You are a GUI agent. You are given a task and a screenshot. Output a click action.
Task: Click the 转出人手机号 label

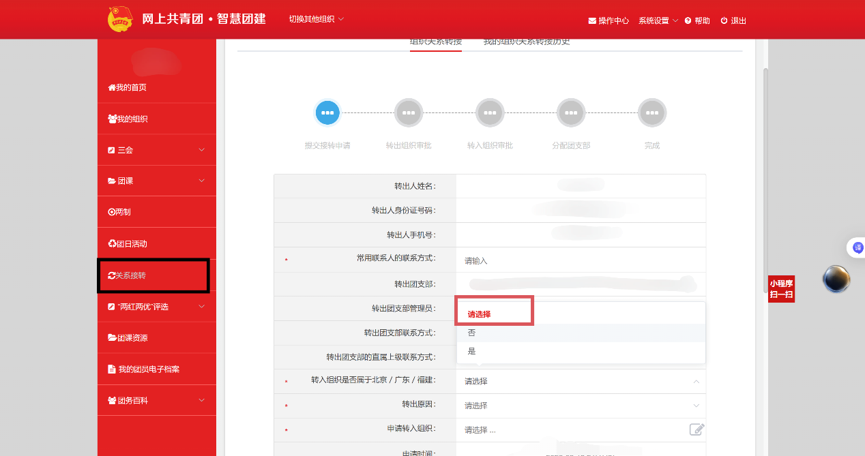pos(412,235)
